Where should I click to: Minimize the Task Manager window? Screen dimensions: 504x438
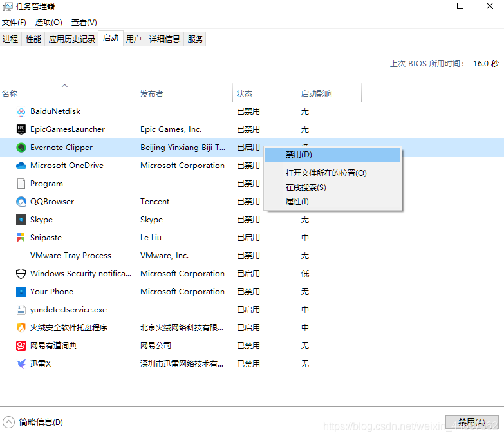[x=431, y=6]
